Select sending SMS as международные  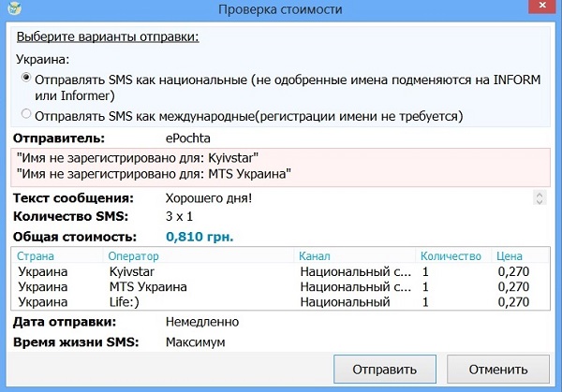[x=26, y=114]
